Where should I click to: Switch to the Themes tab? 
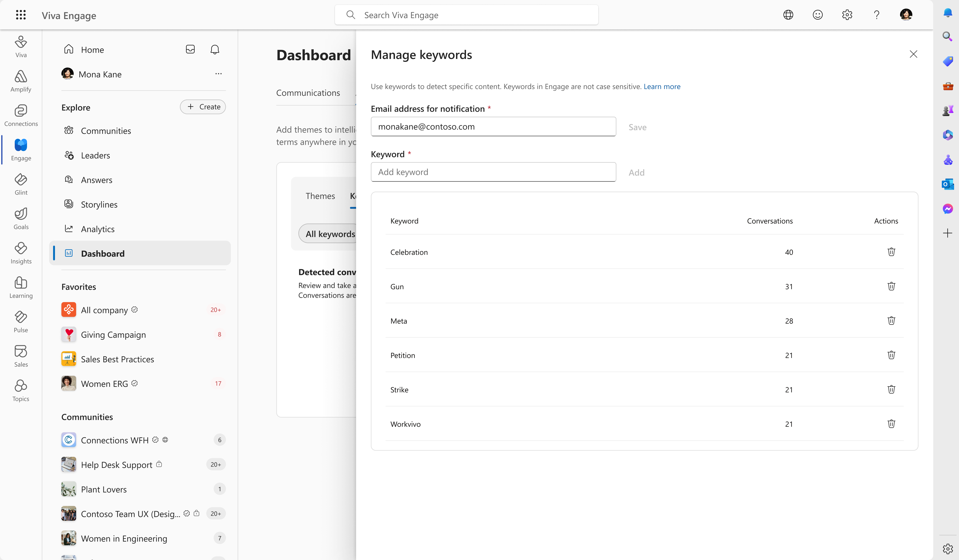[320, 196]
